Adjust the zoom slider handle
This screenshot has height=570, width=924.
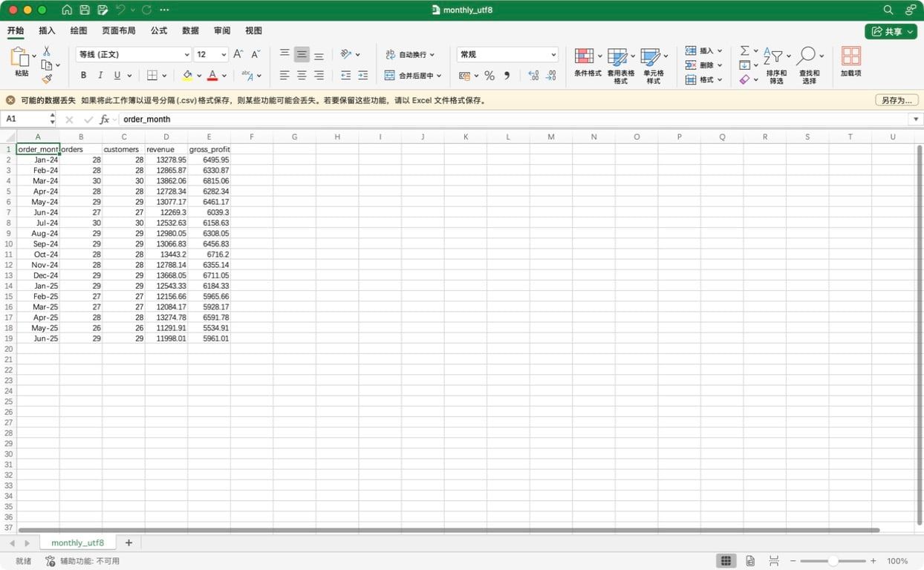point(833,561)
